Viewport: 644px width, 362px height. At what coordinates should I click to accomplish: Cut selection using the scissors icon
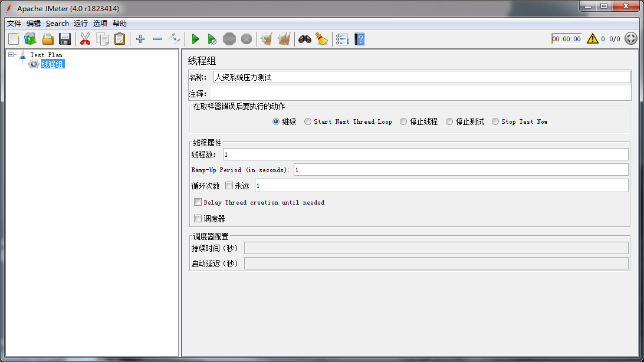[85, 39]
